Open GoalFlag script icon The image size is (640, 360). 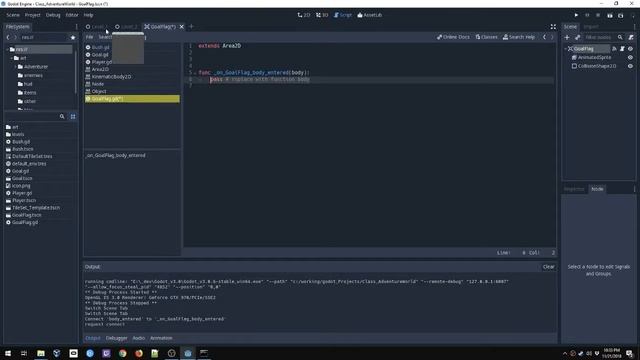622,49
